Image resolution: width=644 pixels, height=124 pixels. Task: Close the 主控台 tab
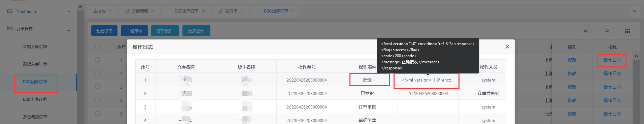[110, 11]
